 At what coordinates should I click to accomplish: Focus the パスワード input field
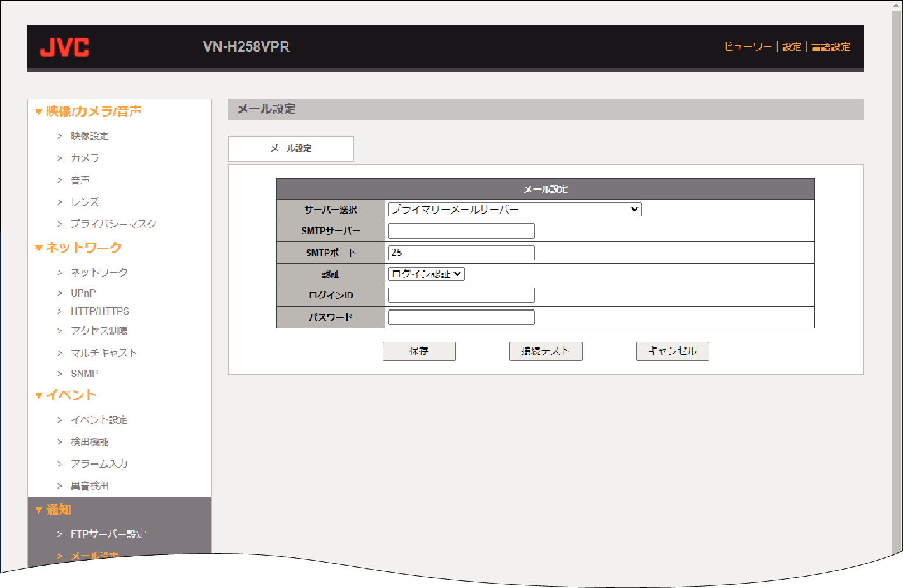462,317
